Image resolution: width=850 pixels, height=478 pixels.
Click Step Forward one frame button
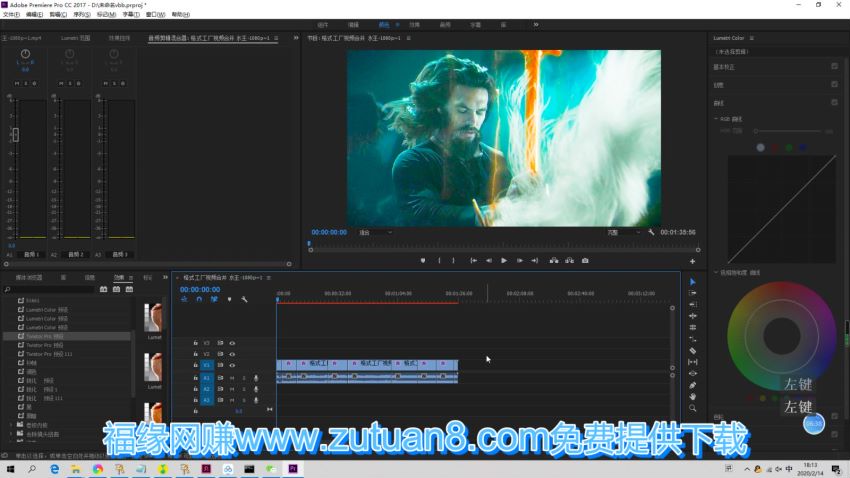(x=519, y=261)
